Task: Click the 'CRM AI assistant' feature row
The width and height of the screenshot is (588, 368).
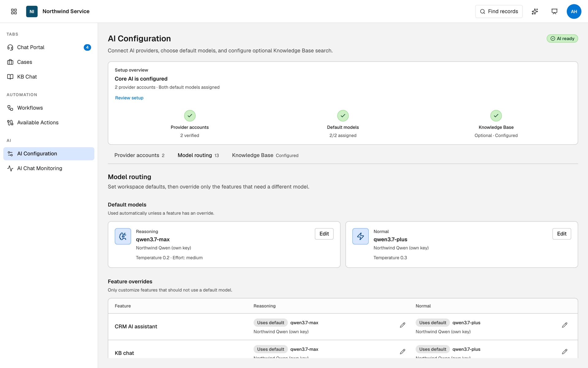Action: click(x=343, y=327)
